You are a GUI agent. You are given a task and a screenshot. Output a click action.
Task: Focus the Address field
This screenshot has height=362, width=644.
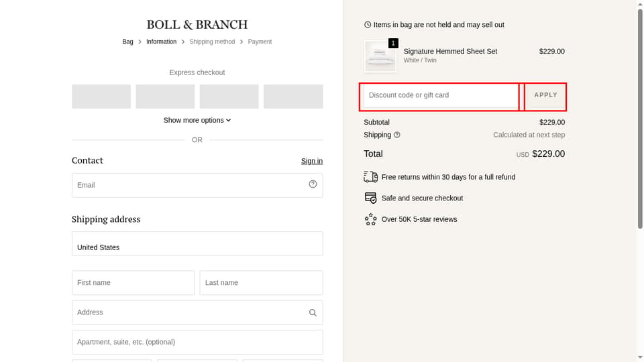pos(197,312)
